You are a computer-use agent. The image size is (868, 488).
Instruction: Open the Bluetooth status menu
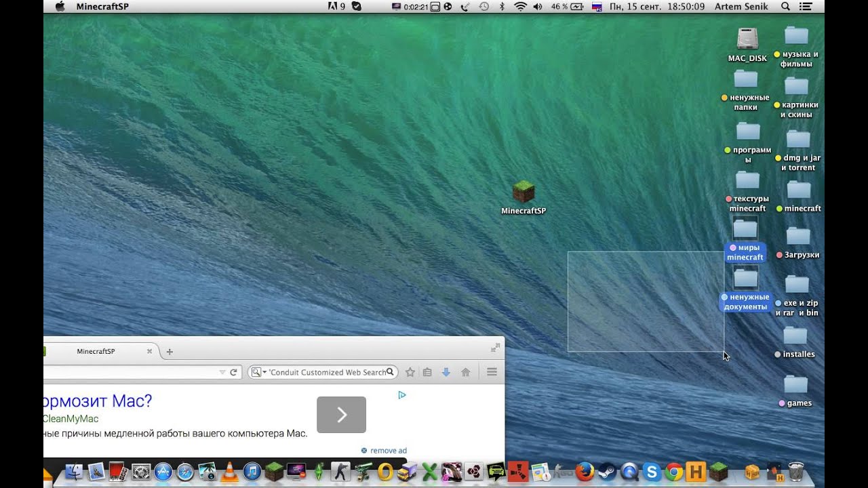tap(502, 7)
